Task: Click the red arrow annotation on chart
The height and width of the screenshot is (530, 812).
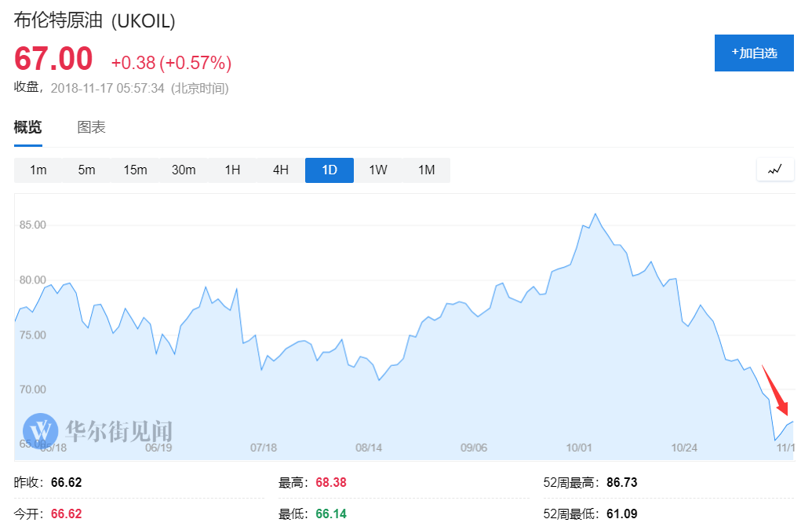Action: pos(775,390)
